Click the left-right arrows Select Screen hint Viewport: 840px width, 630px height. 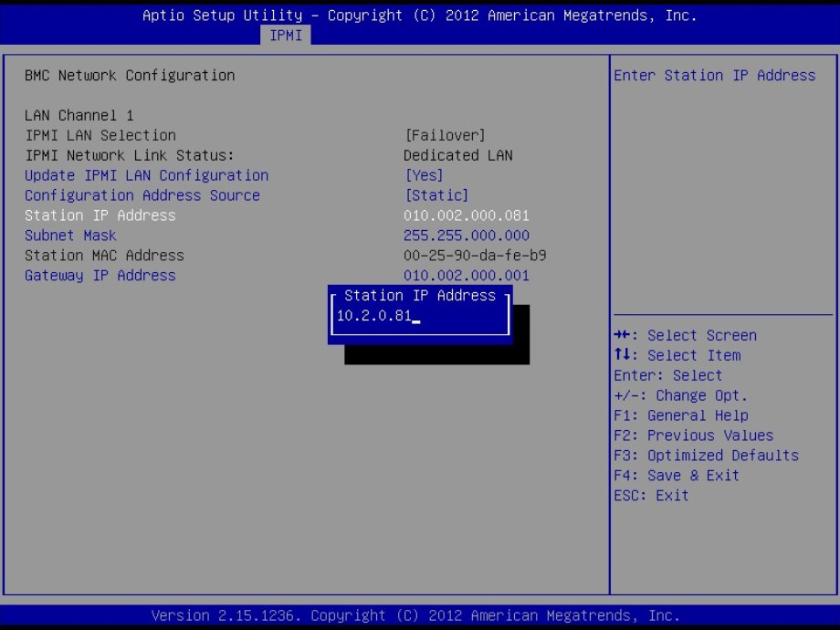pyautogui.click(x=685, y=335)
